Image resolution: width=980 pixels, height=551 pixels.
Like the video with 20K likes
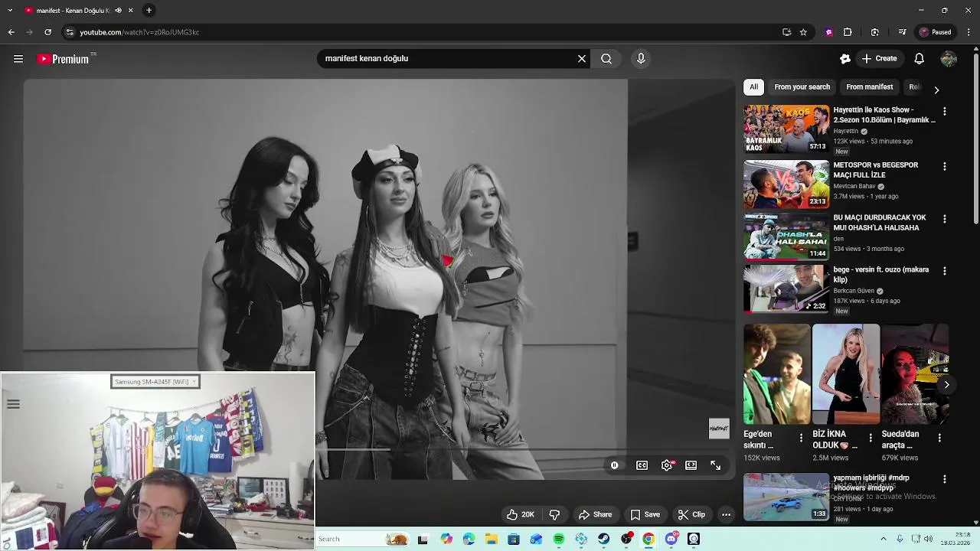tap(520, 514)
